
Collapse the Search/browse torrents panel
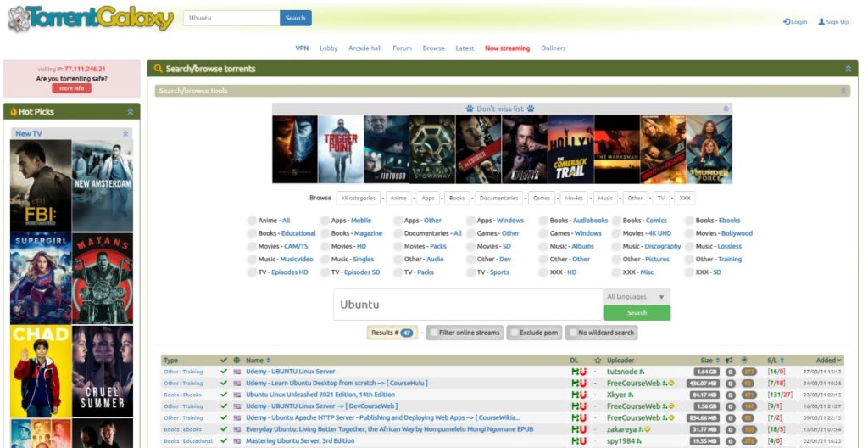pyautogui.click(x=848, y=69)
